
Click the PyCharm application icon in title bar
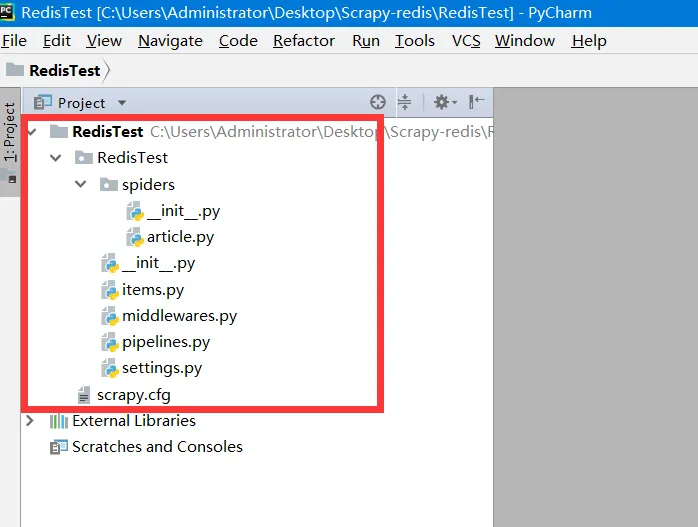tap(7, 11)
